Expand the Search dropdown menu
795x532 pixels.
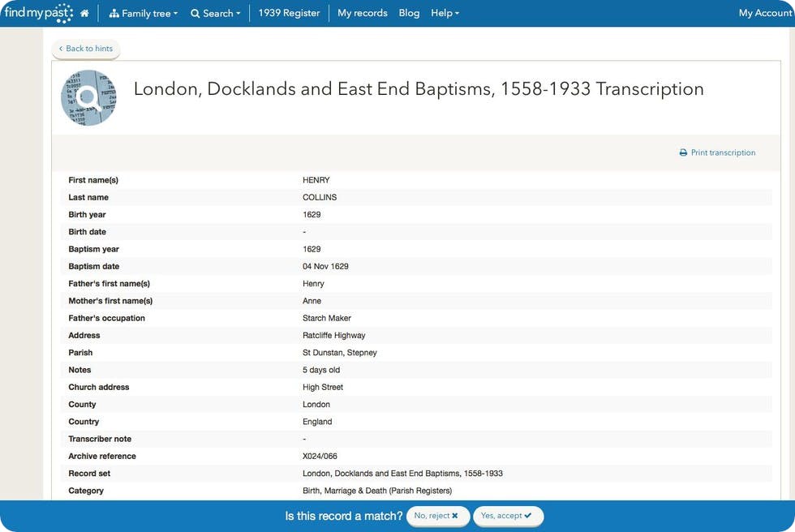tap(216, 13)
